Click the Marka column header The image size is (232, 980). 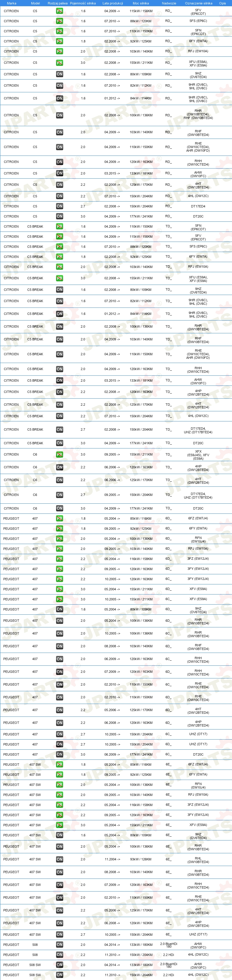pyautogui.click(x=11, y=3)
